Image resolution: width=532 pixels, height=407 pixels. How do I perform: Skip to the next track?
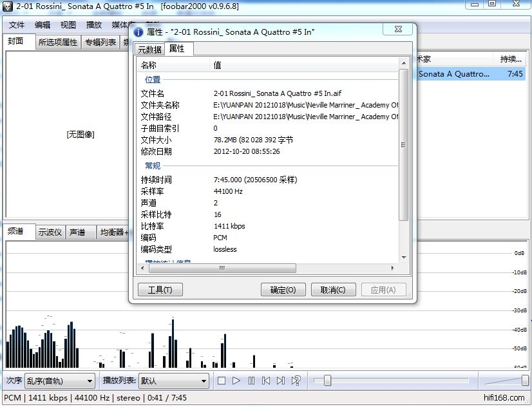(281, 381)
